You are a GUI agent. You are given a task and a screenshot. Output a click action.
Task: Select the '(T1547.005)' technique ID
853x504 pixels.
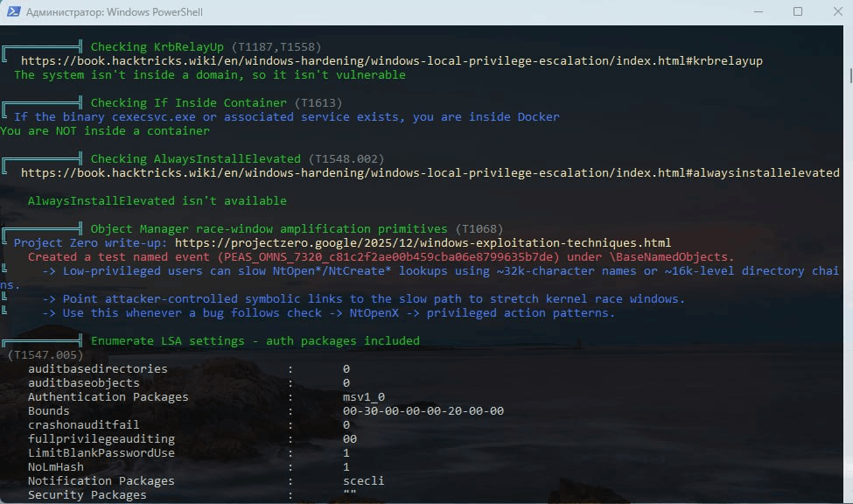(x=45, y=355)
